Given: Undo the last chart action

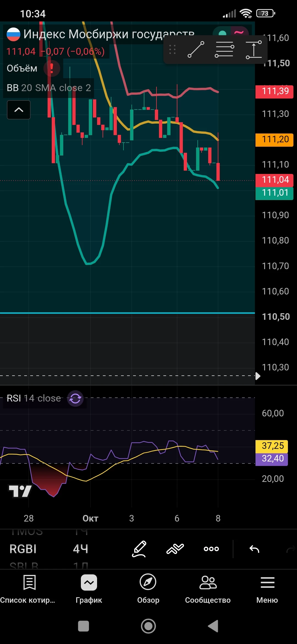Looking at the screenshot, I should click(254, 549).
